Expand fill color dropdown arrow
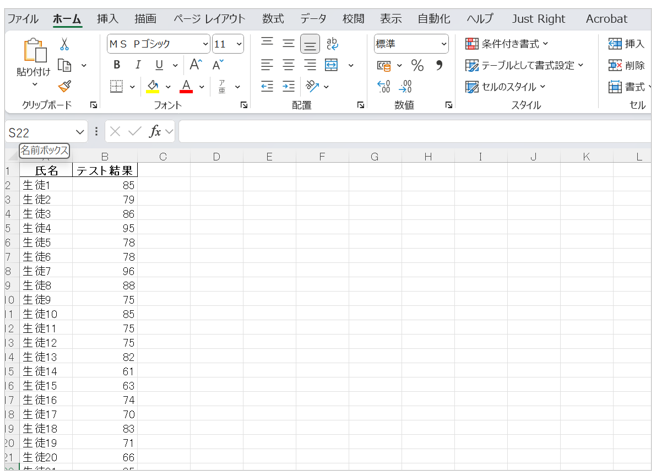 (168, 87)
